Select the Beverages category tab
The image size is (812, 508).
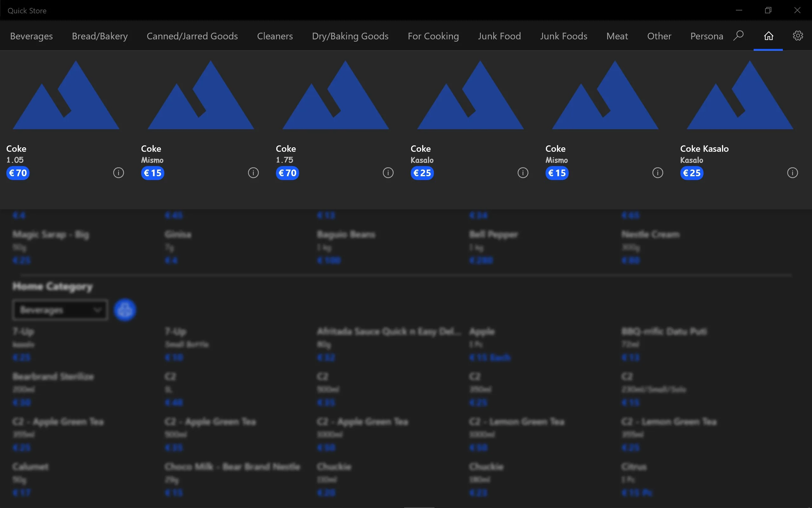[x=31, y=36]
